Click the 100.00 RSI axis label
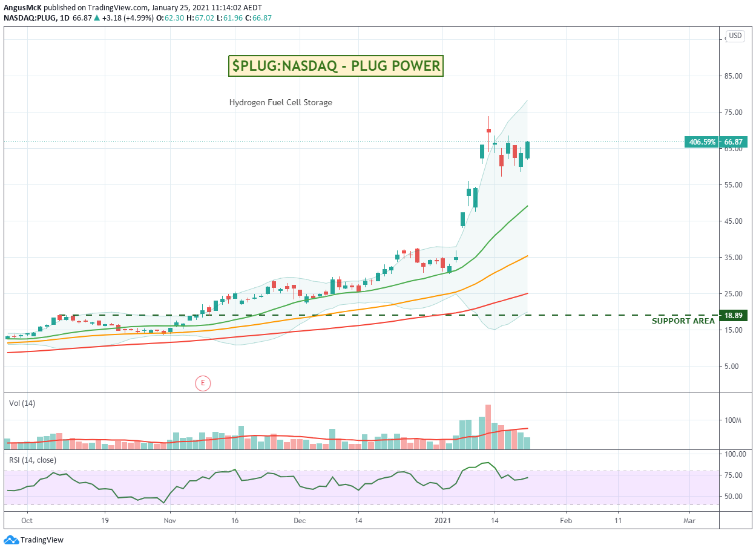The image size is (756, 551). coord(734,454)
